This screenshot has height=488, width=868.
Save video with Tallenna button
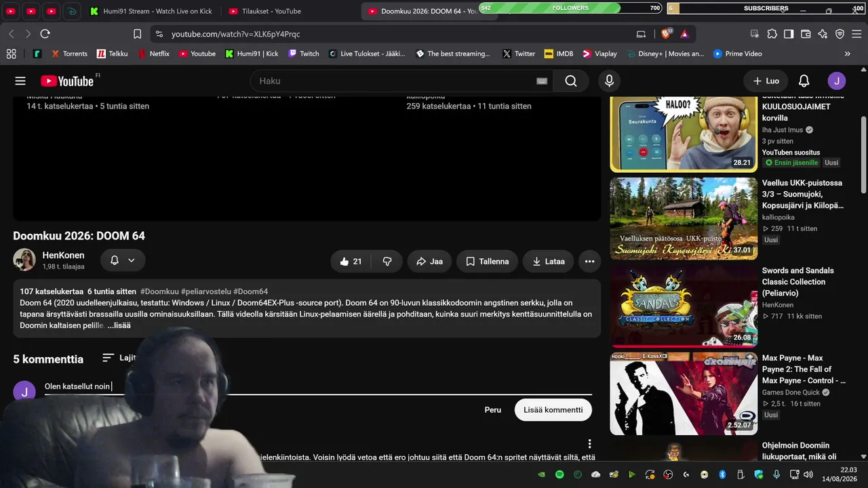click(x=487, y=262)
